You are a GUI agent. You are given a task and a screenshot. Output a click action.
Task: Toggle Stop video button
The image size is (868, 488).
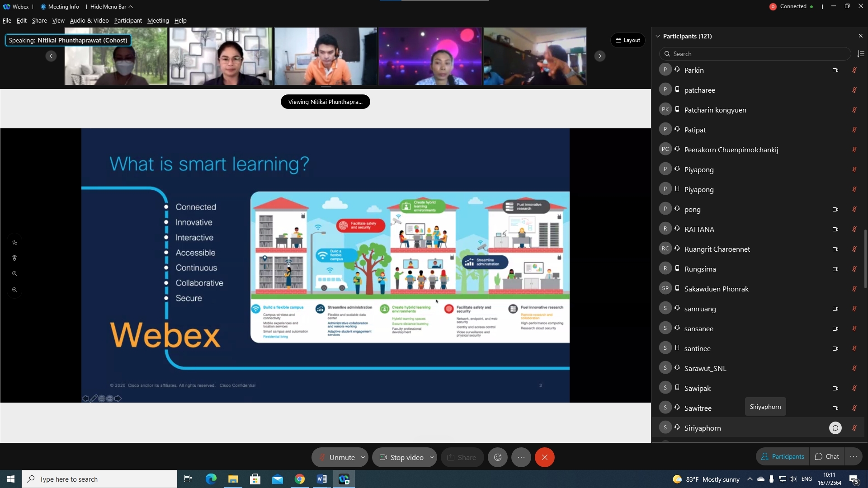(401, 457)
